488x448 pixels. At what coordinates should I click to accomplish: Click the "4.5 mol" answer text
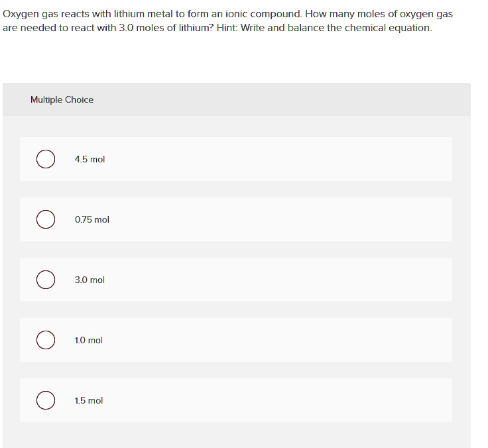pyautogui.click(x=90, y=159)
